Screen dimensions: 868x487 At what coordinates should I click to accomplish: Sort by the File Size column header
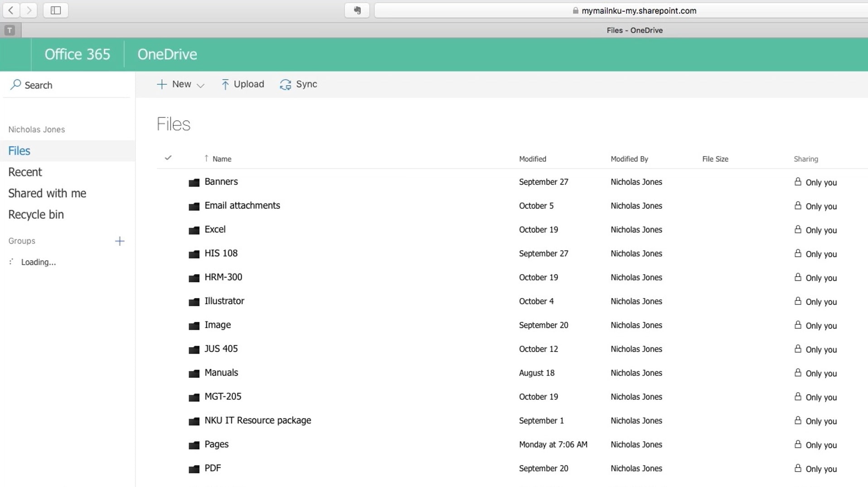(x=715, y=159)
